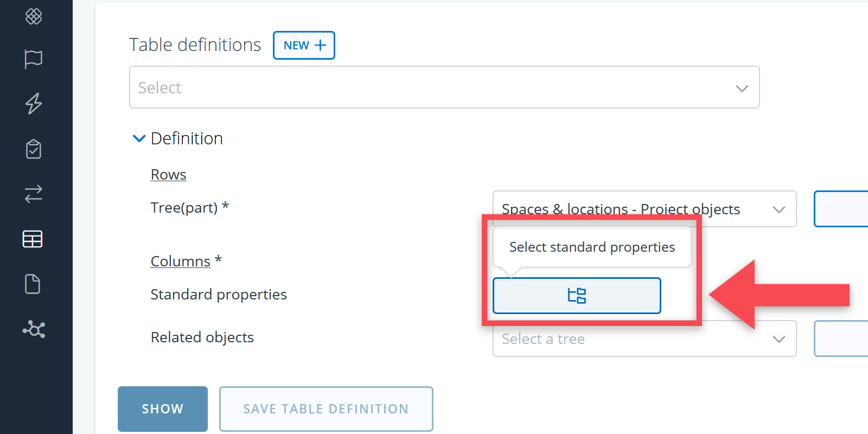This screenshot has height=434, width=868.
Task: Collapse the Definition section
Action: [139, 138]
